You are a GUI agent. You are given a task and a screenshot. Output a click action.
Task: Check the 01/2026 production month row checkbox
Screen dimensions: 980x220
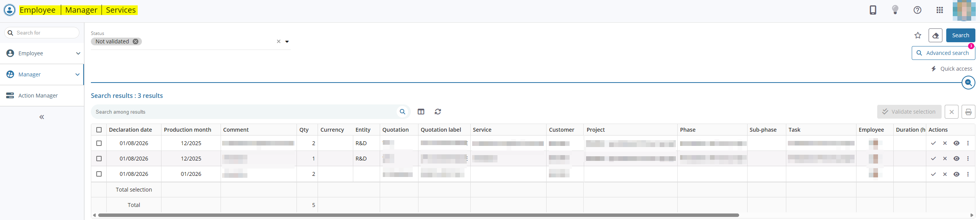coord(99,174)
